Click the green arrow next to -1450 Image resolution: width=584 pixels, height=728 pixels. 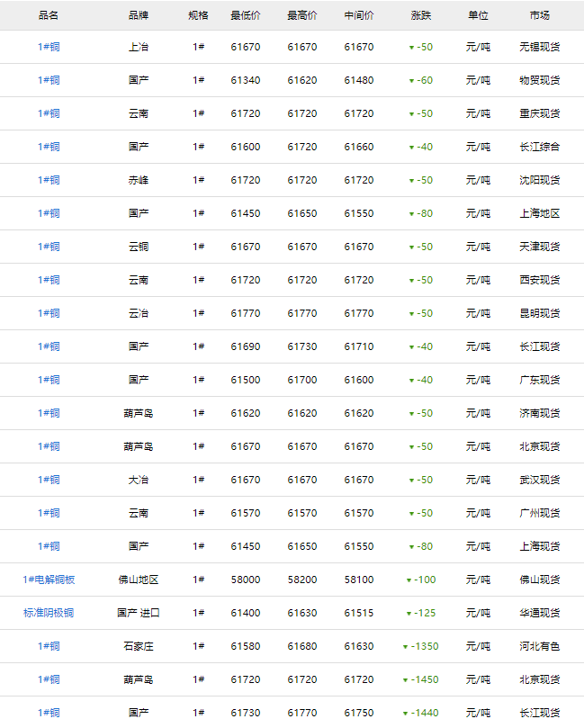coord(406,680)
